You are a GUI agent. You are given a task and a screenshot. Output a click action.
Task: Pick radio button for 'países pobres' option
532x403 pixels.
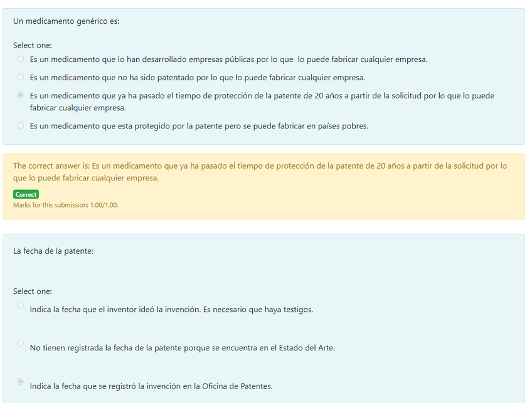point(20,125)
